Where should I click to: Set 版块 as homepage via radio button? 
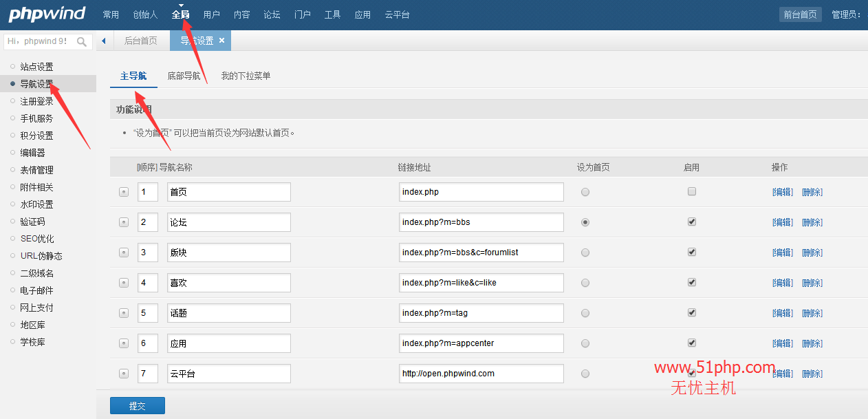(585, 253)
